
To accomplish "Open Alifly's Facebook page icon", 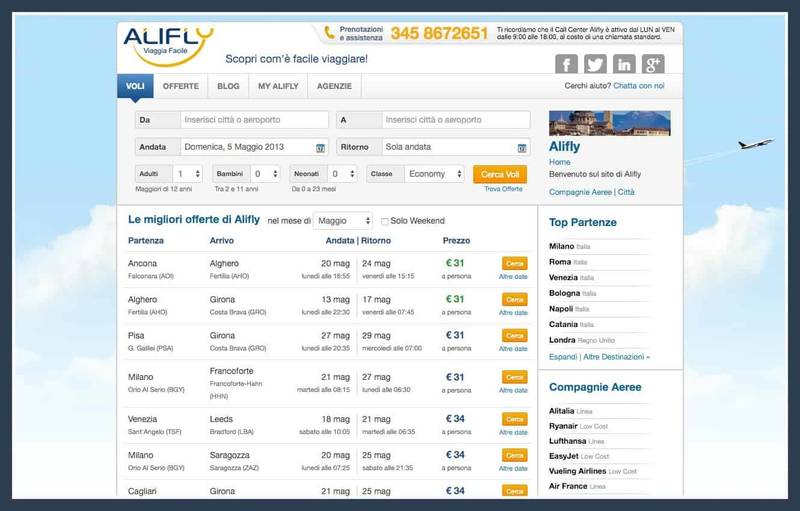I will [567, 64].
